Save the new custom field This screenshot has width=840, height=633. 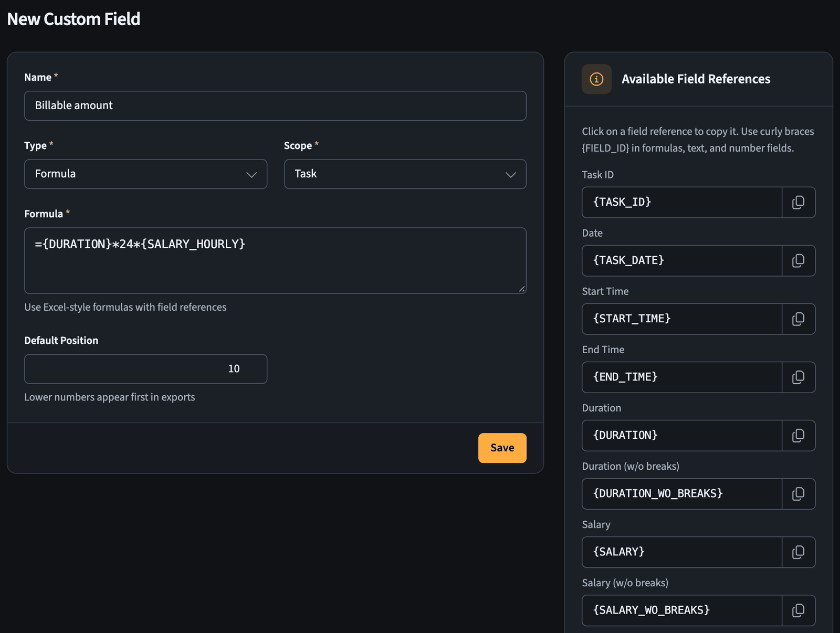[502, 448]
